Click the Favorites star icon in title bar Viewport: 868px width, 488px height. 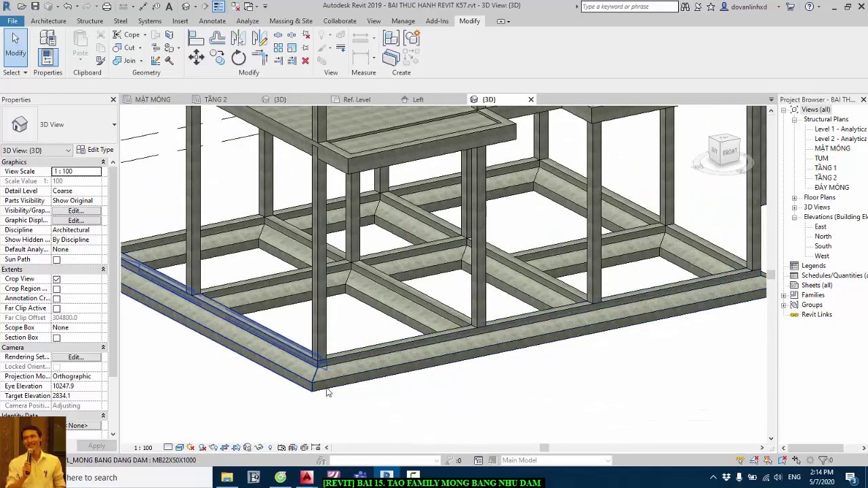coord(711,6)
